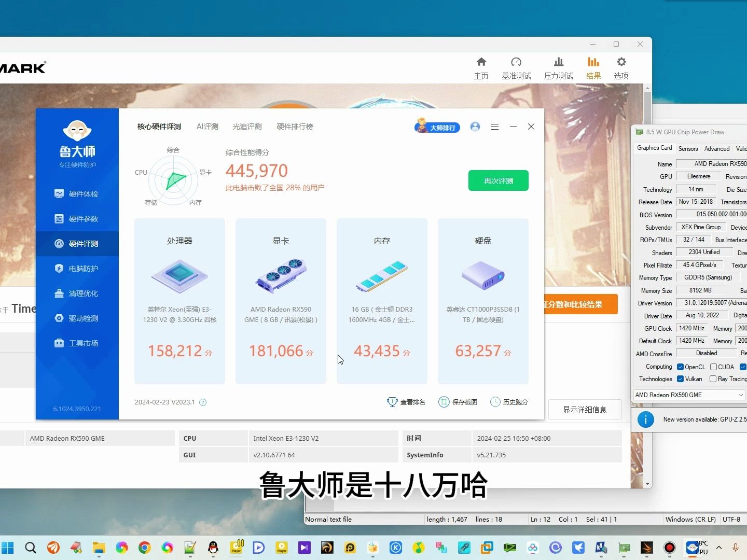Click the GPU-Z info update icon

645,419
